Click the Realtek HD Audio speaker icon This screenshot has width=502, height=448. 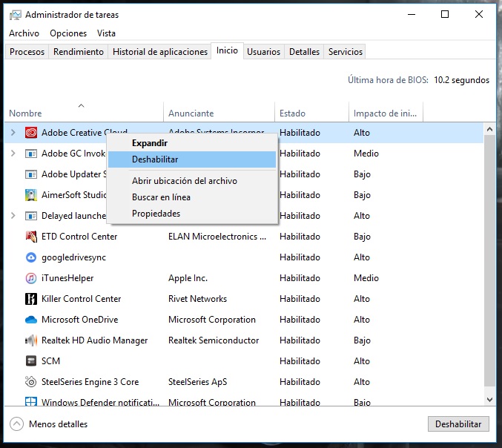pos(31,340)
